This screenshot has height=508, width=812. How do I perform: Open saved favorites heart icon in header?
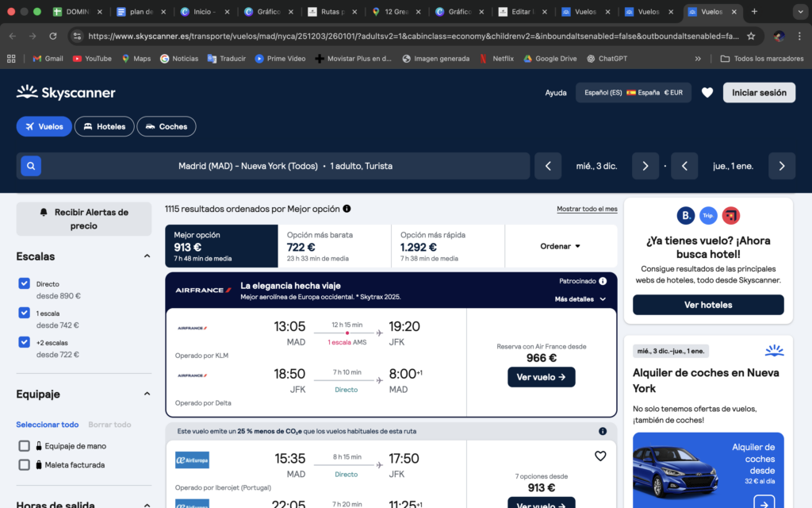[x=707, y=93]
